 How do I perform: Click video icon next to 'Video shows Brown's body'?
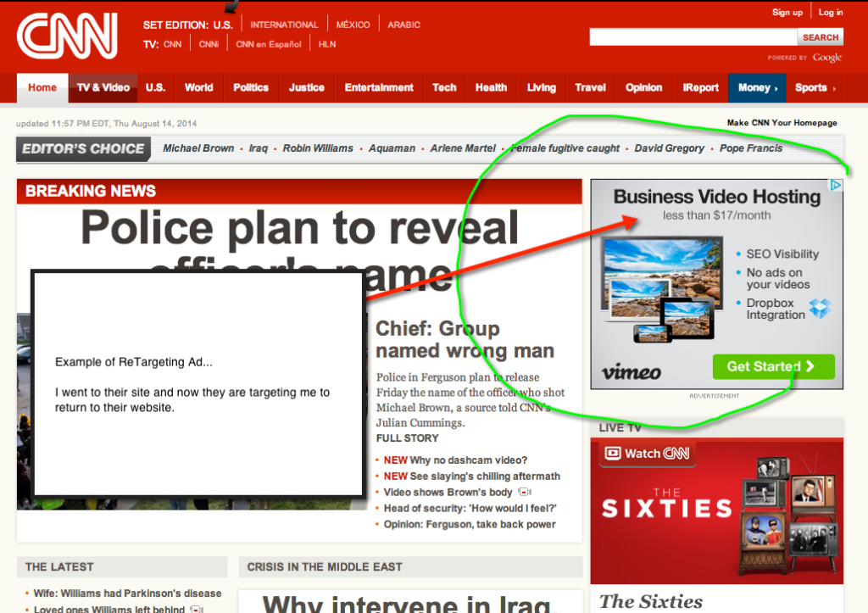pyautogui.click(x=524, y=492)
